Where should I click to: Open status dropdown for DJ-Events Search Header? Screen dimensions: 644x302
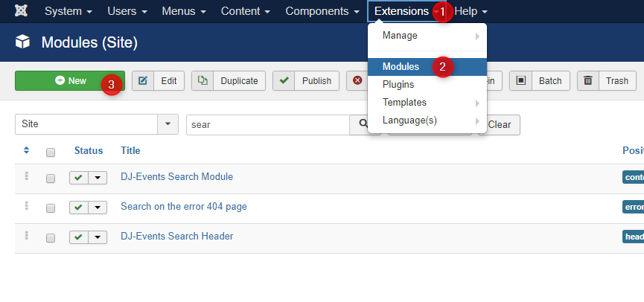(x=98, y=237)
